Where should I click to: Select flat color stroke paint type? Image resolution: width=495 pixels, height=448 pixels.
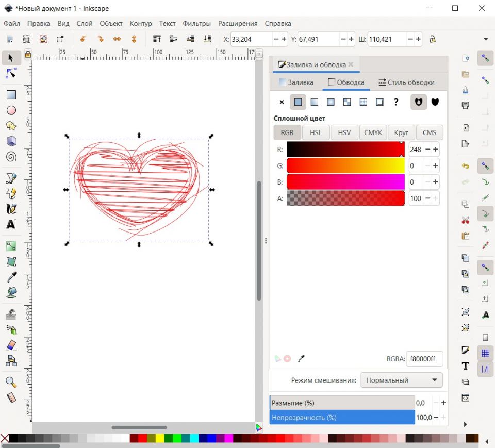298,102
